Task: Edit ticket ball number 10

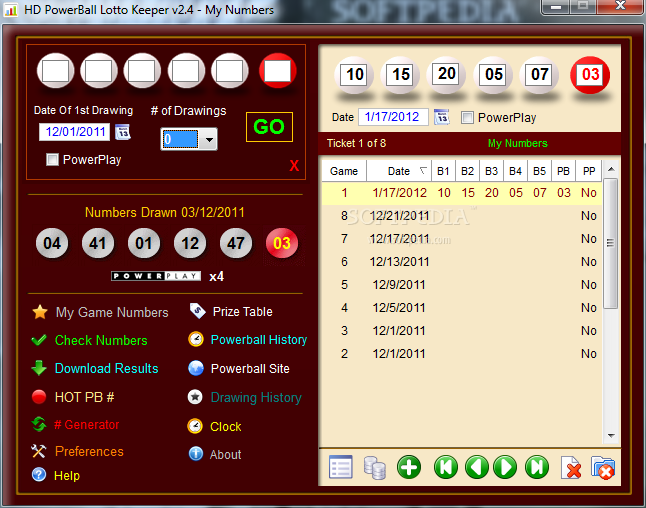Action: [x=355, y=75]
